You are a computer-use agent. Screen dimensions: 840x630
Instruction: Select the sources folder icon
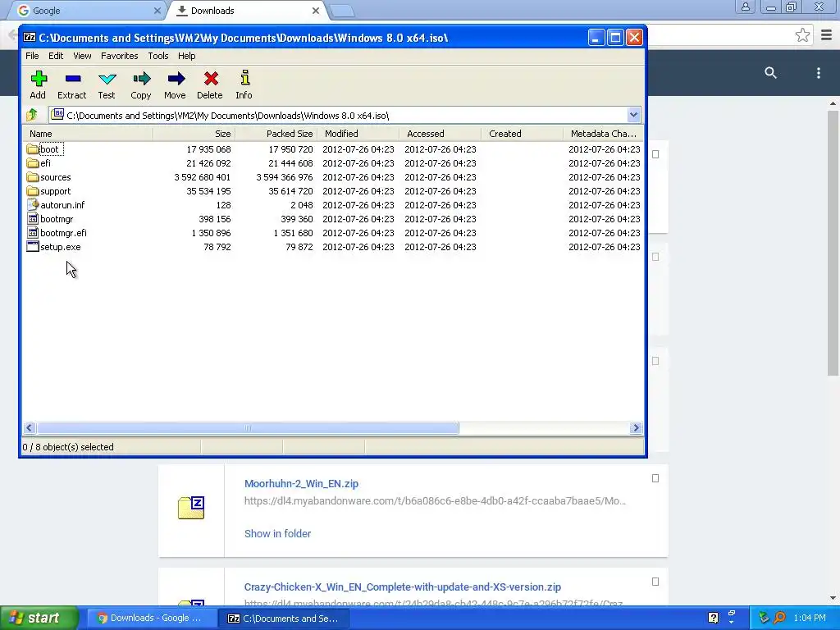coord(33,177)
